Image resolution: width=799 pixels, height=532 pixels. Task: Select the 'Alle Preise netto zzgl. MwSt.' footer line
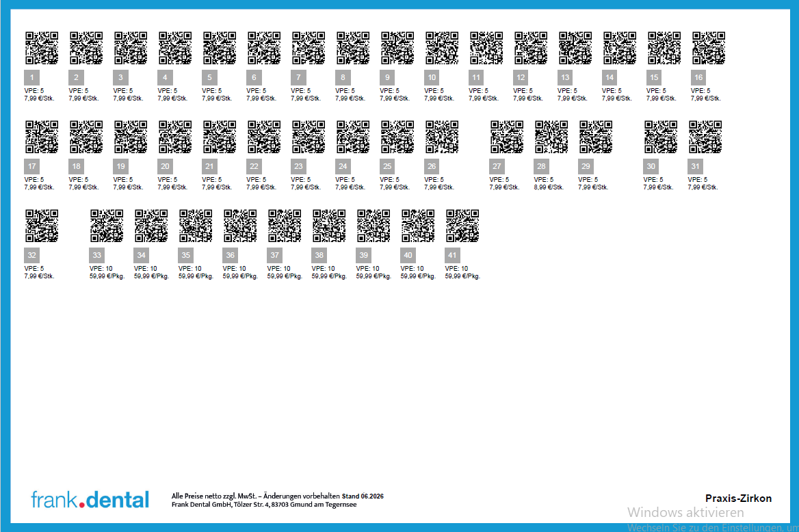(x=278, y=496)
